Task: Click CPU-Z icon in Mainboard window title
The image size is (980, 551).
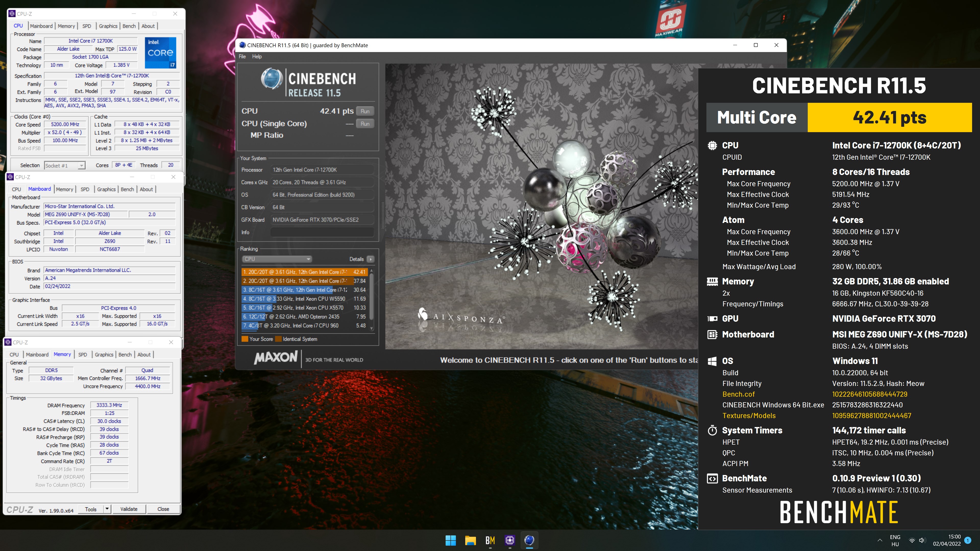Action: pyautogui.click(x=10, y=177)
